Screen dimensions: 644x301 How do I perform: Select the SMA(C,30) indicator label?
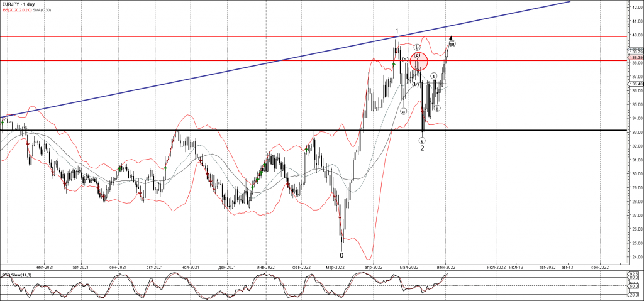coord(43,10)
